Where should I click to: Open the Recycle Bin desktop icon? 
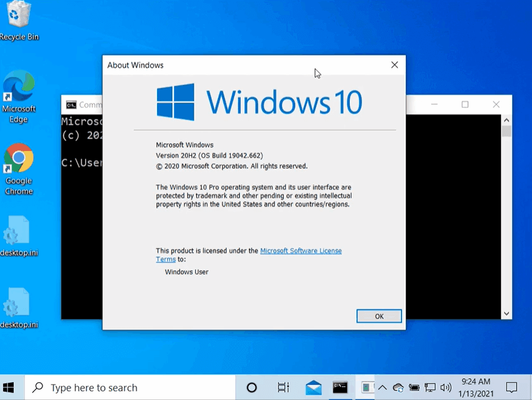pyautogui.click(x=18, y=20)
